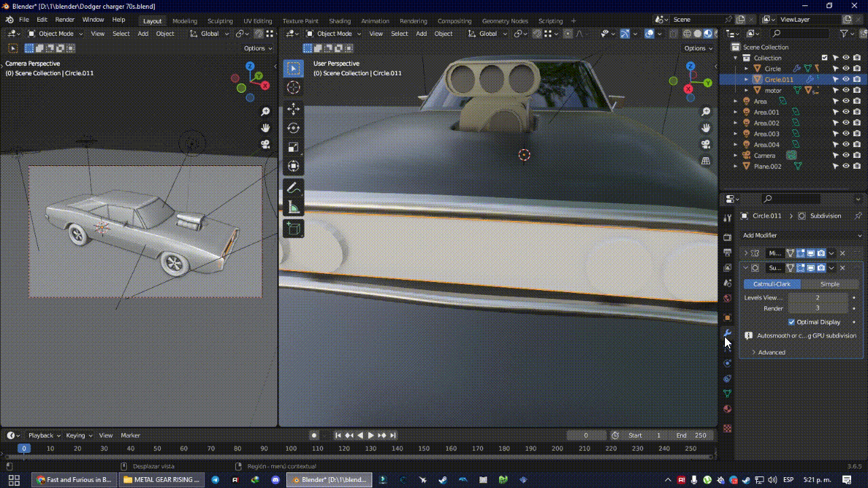Image resolution: width=868 pixels, height=488 pixels.
Task: Switch to the Shading workspace tab
Action: click(340, 21)
